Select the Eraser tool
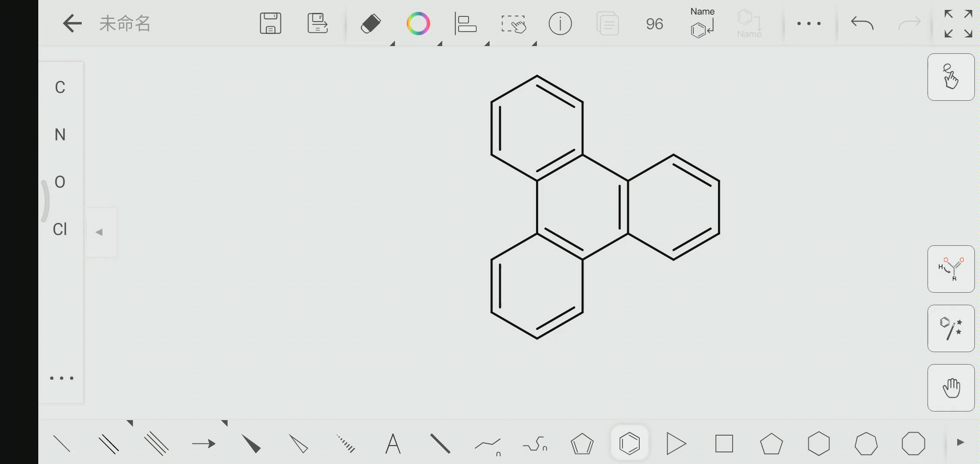Screen dimensions: 980x464 370,23
